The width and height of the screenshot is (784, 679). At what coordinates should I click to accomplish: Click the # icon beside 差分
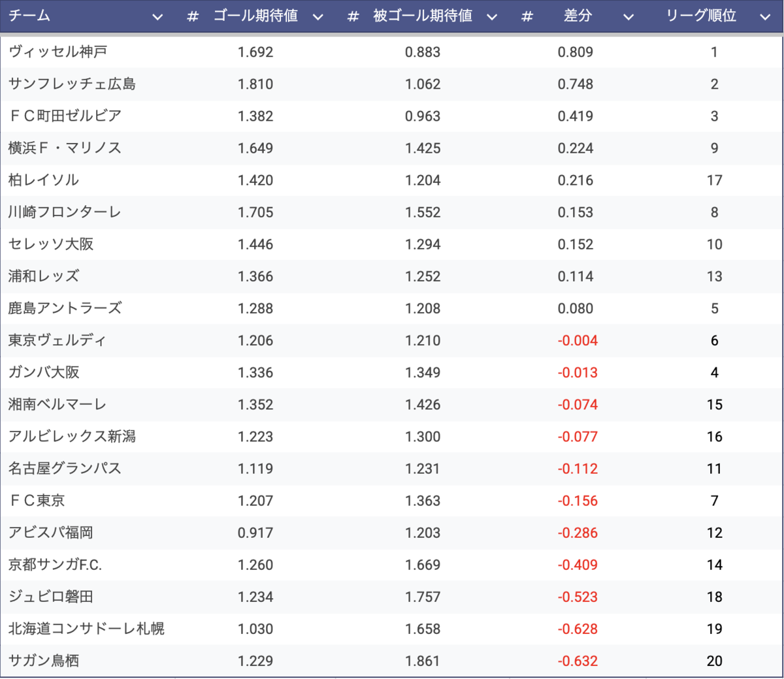(x=527, y=16)
